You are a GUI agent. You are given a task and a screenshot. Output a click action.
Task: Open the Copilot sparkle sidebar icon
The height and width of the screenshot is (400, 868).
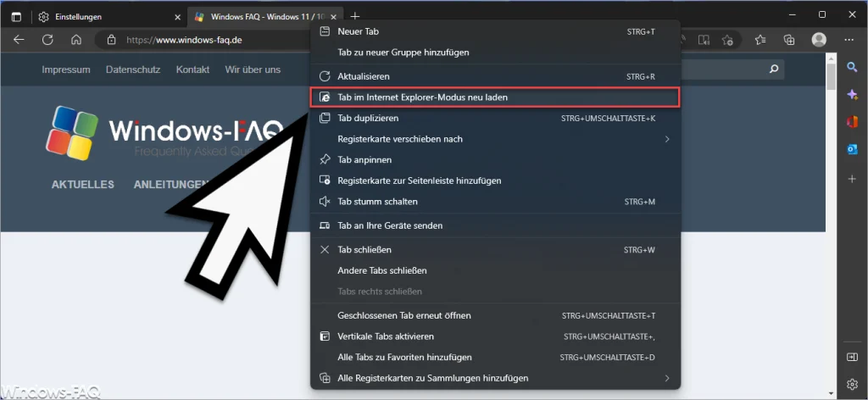[852, 95]
